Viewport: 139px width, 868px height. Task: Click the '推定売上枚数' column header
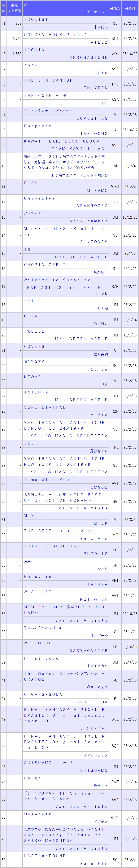pyautogui.click(x=15, y=8)
